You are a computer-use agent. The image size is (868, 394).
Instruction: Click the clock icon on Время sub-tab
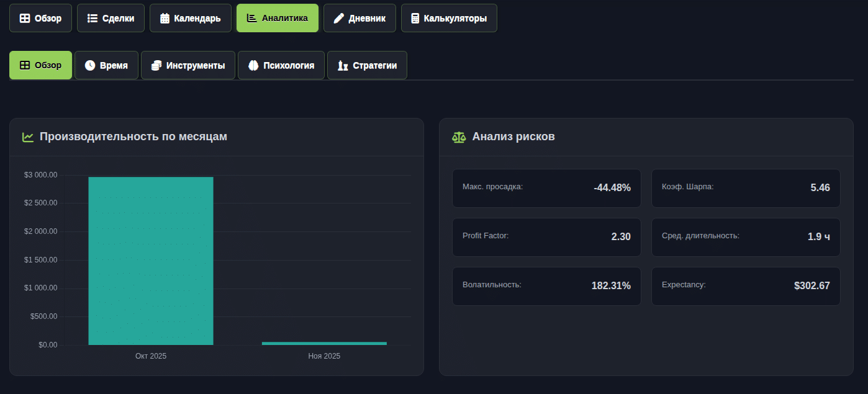90,66
